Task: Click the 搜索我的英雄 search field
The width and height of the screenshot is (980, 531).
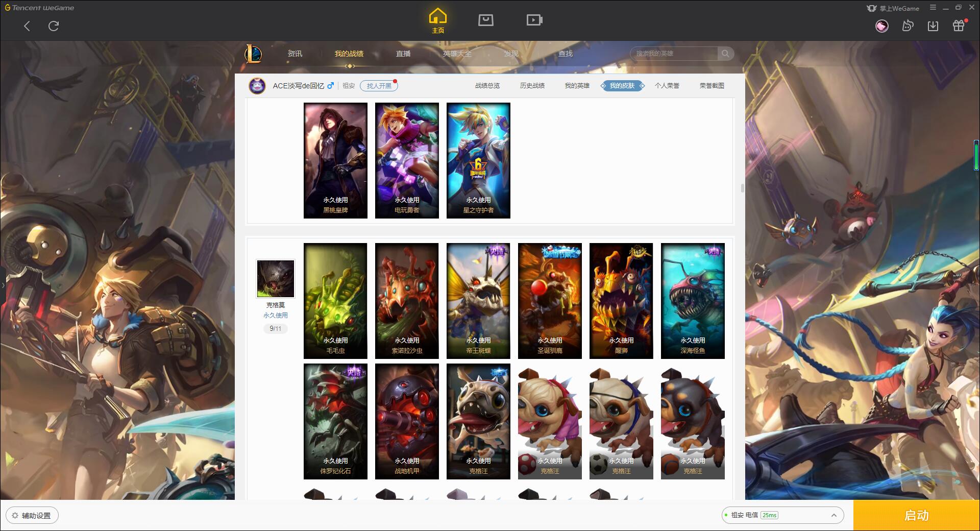Action: click(674, 54)
